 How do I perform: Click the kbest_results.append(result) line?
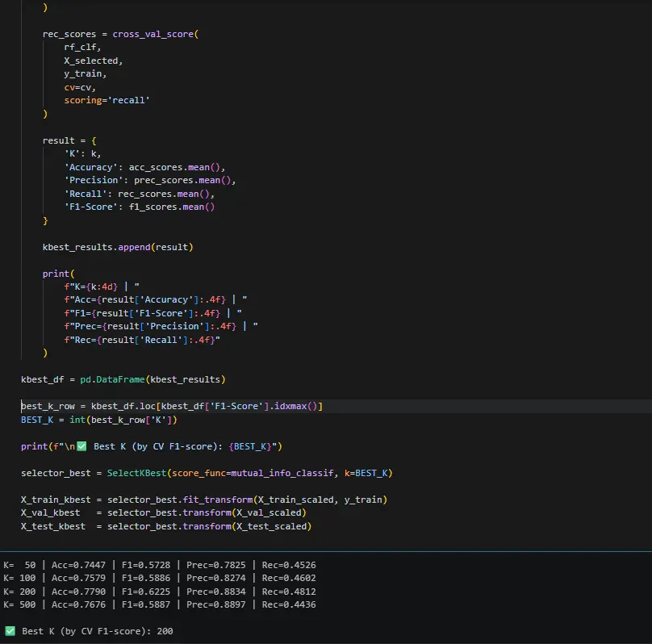pyautogui.click(x=118, y=247)
